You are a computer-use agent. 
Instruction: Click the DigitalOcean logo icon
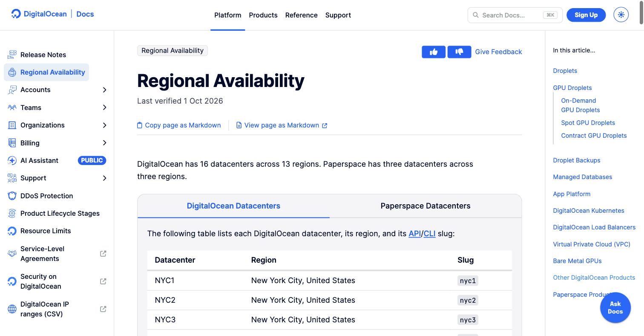[16, 14]
